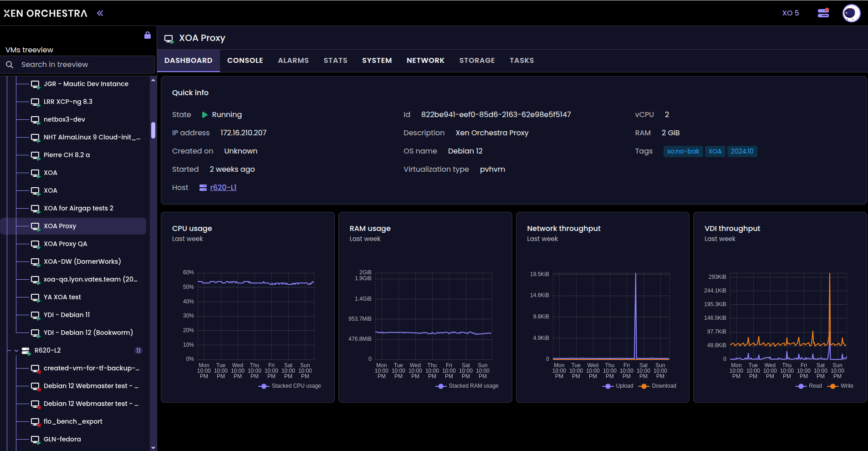The image size is (868, 451).
Task: Click the treeview scrollbar thumb
Action: coord(153,130)
